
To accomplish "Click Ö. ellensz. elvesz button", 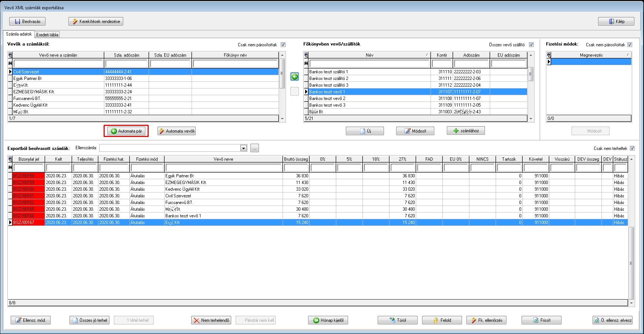I will (x=613, y=320).
